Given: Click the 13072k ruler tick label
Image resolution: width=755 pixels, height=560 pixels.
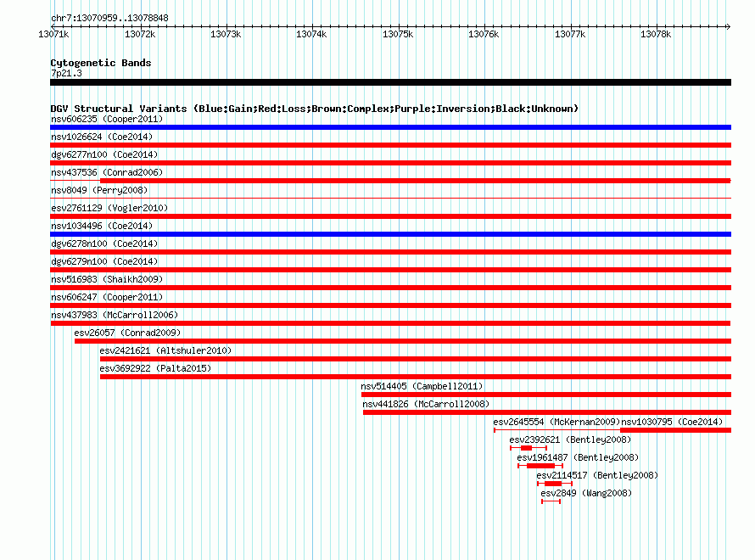Looking at the screenshot, I should coord(140,34).
